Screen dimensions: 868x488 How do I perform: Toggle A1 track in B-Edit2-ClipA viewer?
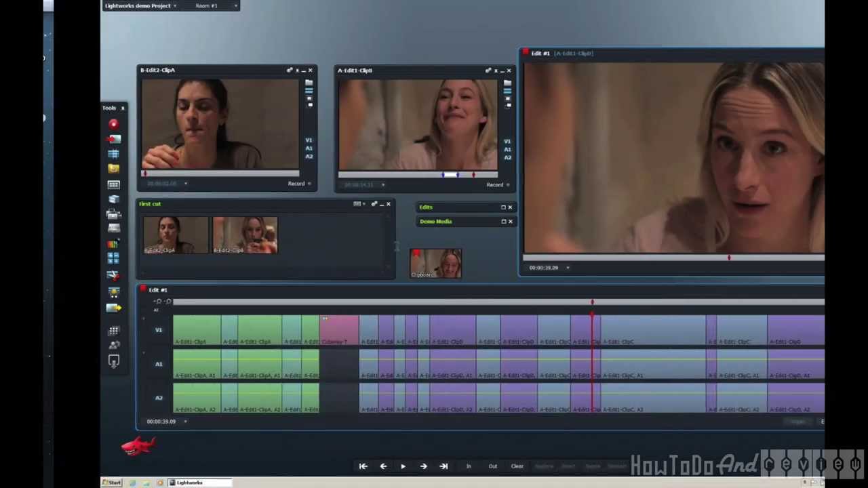[x=309, y=148]
